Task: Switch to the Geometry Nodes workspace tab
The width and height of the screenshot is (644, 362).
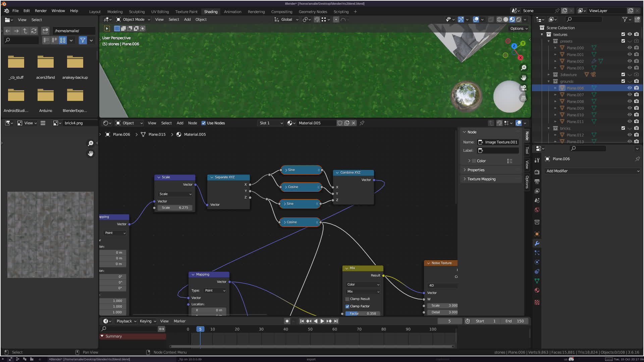Action: pos(313,11)
